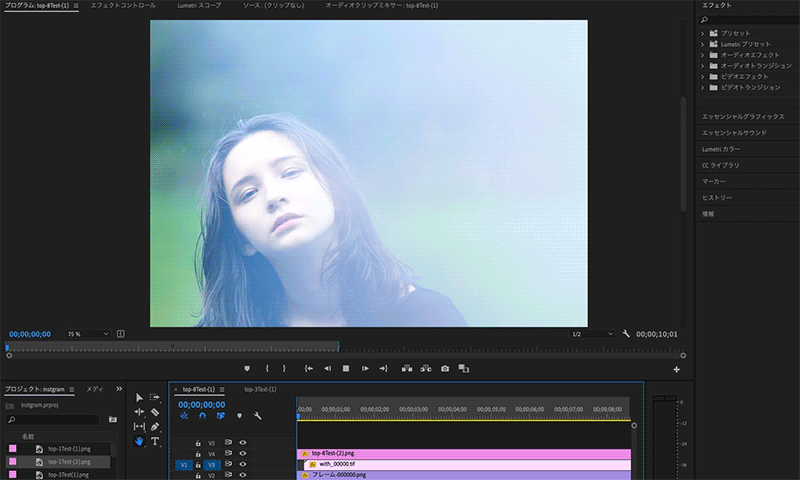This screenshot has width=800, height=480.
Task: Stop playback in Program monitor
Action: (346, 368)
